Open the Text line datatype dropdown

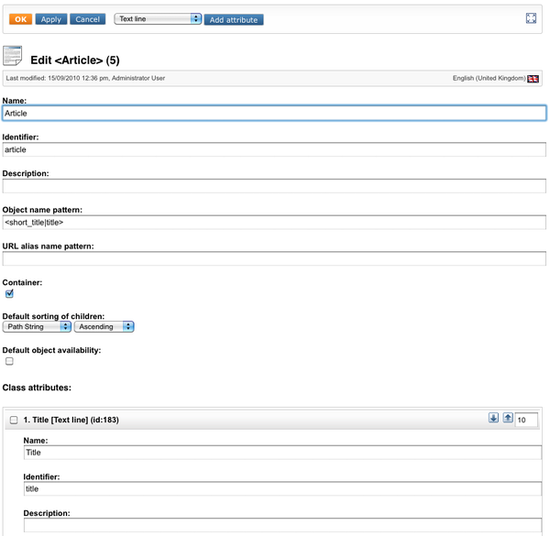tap(157, 19)
